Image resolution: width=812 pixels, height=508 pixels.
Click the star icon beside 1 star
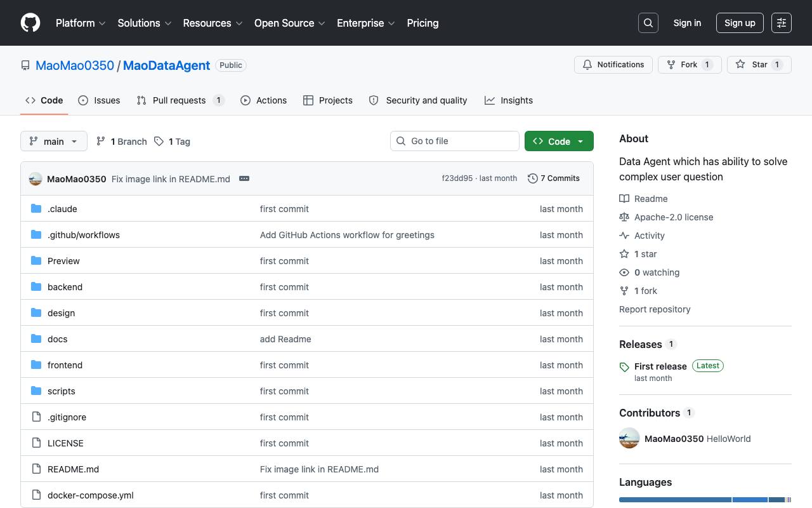click(624, 254)
